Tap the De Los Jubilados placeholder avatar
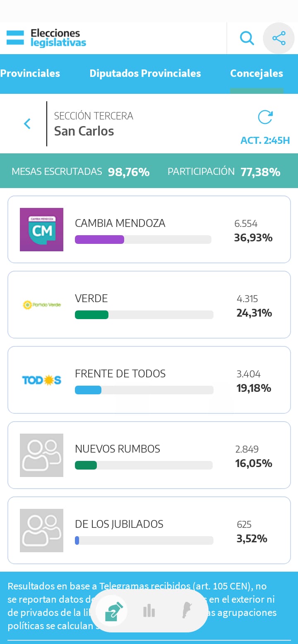298x644 pixels. click(x=41, y=530)
